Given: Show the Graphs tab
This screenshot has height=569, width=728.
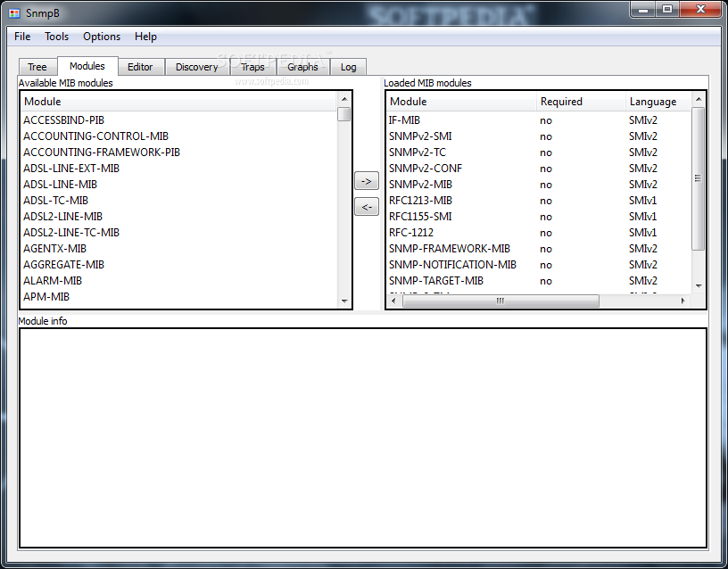Looking at the screenshot, I should point(302,67).
